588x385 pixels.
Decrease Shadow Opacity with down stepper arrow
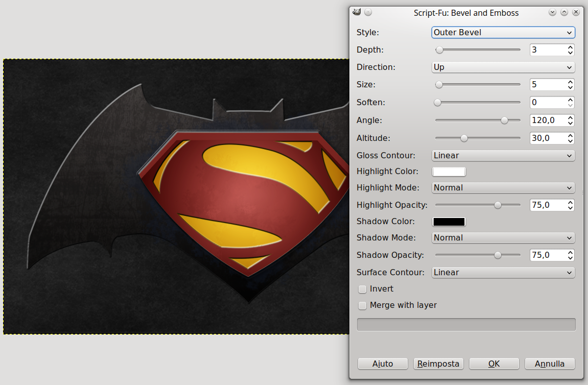pos(570,258)
